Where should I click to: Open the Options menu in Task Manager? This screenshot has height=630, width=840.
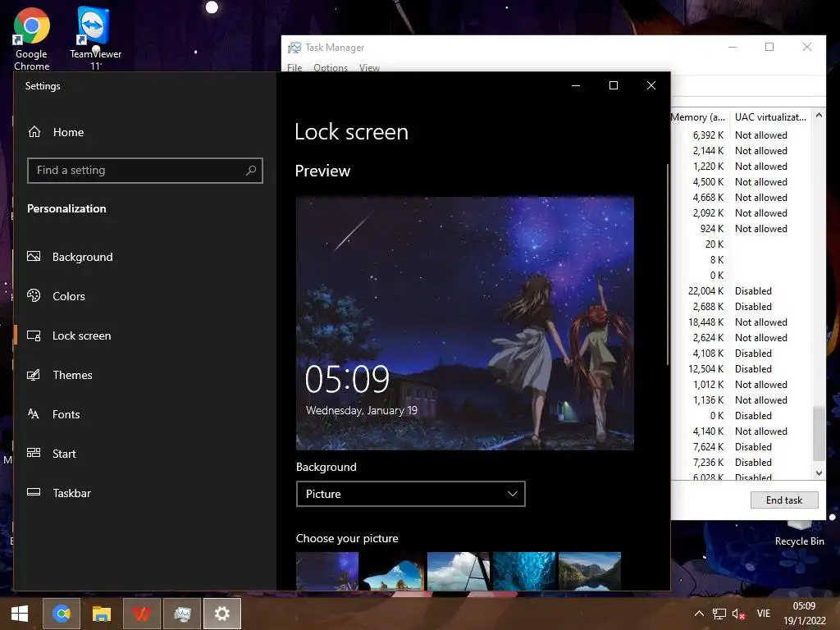331,67
